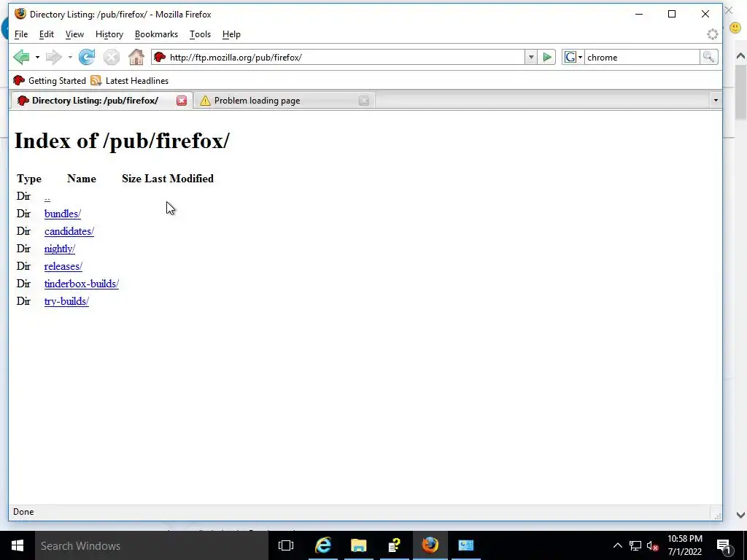Open the releases/ directory link
Screen dimensions: 747x560
[63, 266]
